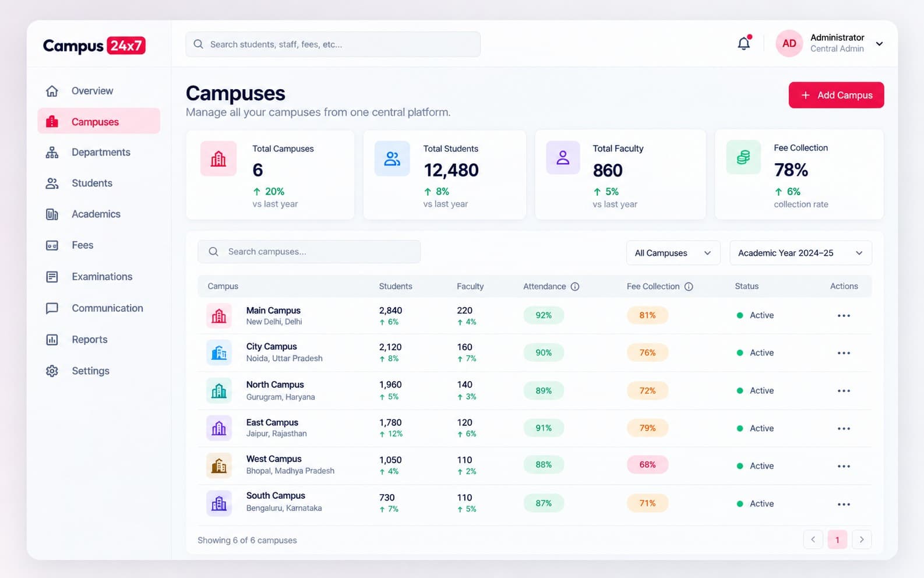
Task: Click the North Campus building icon
Action: pos(219,390)
